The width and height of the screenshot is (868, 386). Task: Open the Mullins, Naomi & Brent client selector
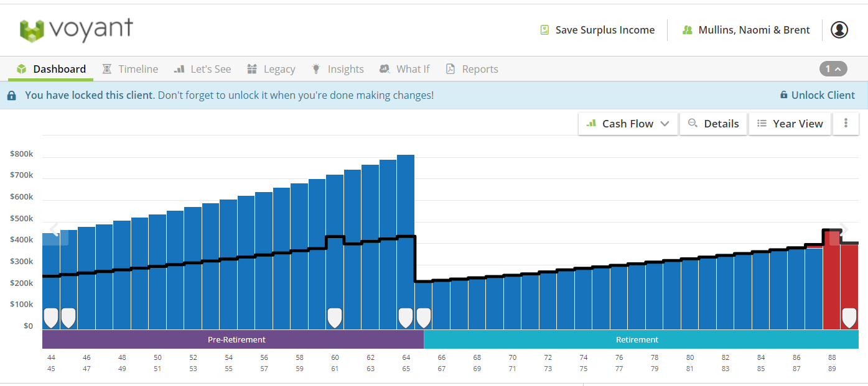[x=746, y=30]
